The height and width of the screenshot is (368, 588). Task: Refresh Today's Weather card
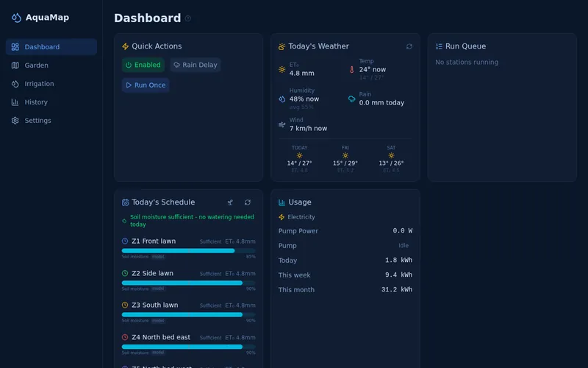coord(409,46)
